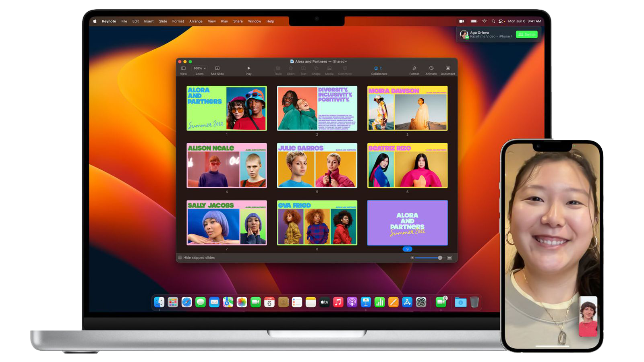Click FaceTime Dock icon with iPhone badge
The image size is (644, 362).
(441, 302)
